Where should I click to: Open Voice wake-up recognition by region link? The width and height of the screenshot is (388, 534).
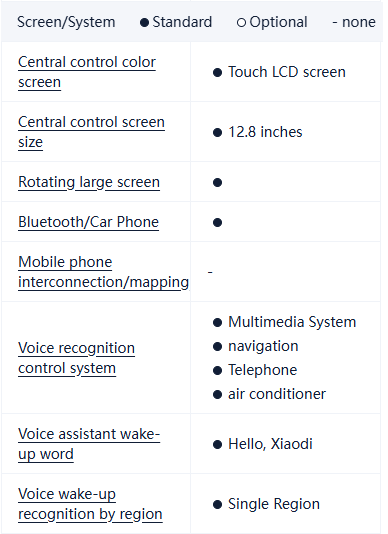(x=90, y=504)
